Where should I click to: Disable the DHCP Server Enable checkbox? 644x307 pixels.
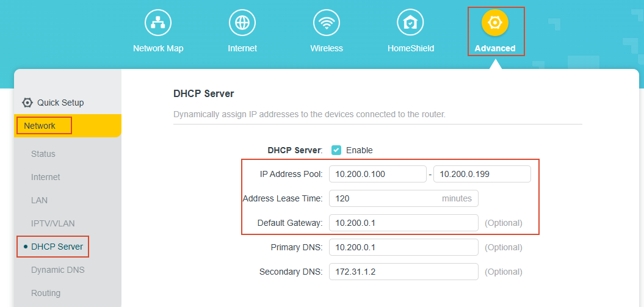(x=336, y=150)
